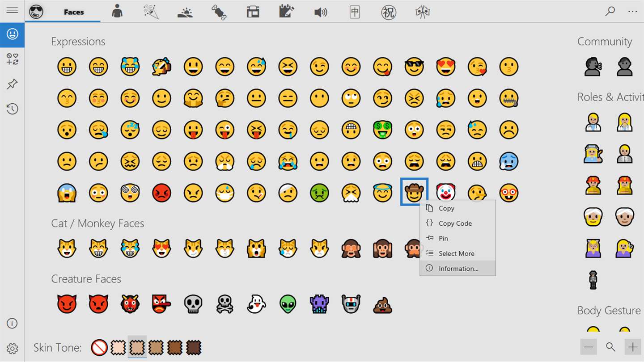Pick the blue cold face emoji

coord(509,161)
